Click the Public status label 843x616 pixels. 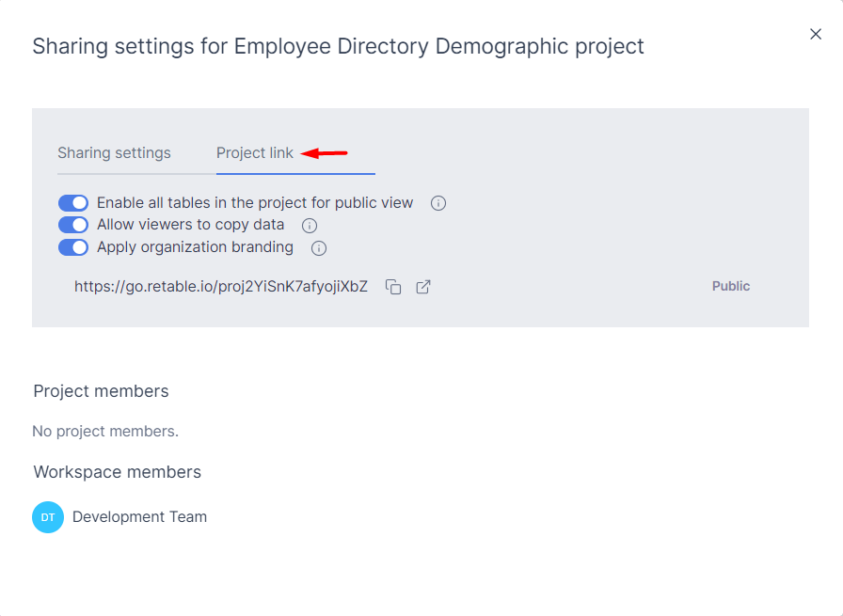[731, 287]
